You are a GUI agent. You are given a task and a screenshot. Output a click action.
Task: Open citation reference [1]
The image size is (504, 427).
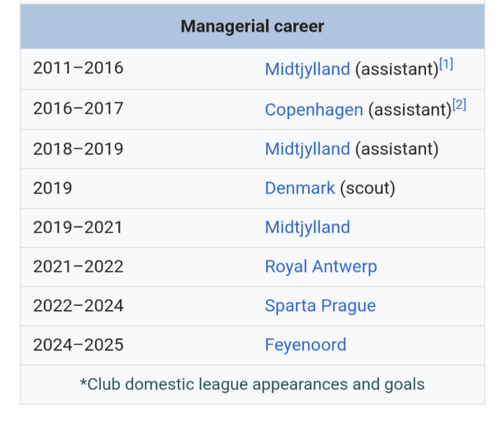446,64
